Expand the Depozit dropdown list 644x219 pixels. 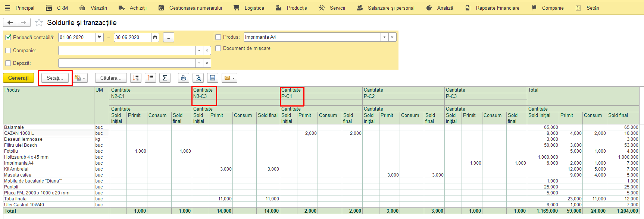pos(199,63)
